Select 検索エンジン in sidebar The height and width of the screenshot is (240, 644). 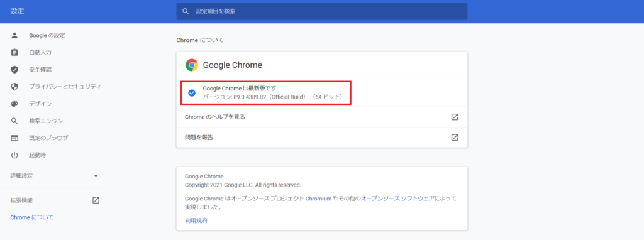coord(45,121)
